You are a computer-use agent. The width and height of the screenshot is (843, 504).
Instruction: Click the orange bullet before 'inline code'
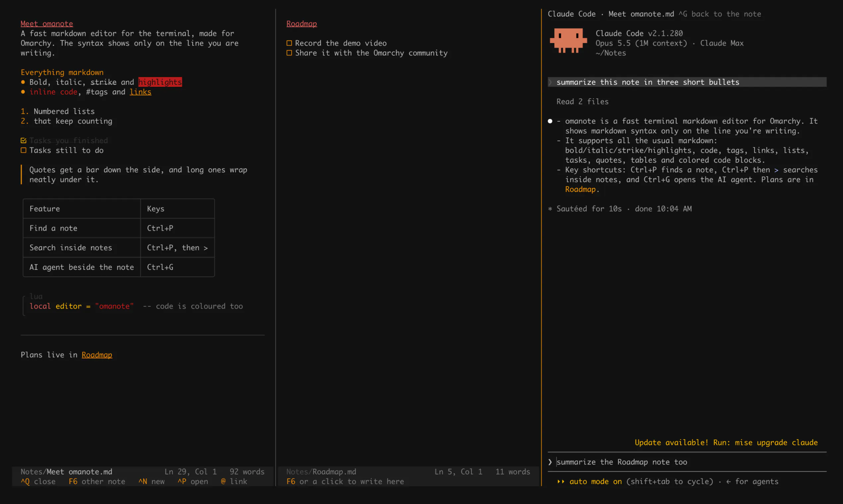coord(23,92)
